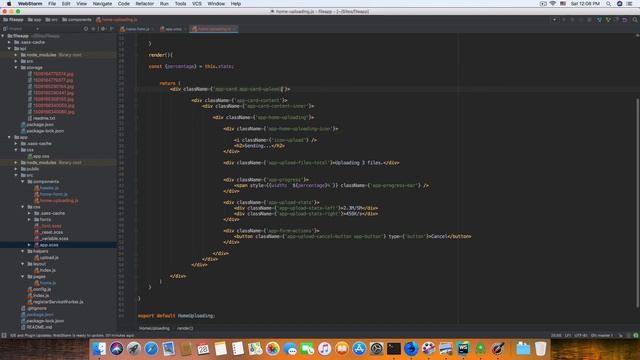Screen dimensions: 640x360
Task: Click the VCS revert (undo arrow) toolbar icon
Action: 625,20
